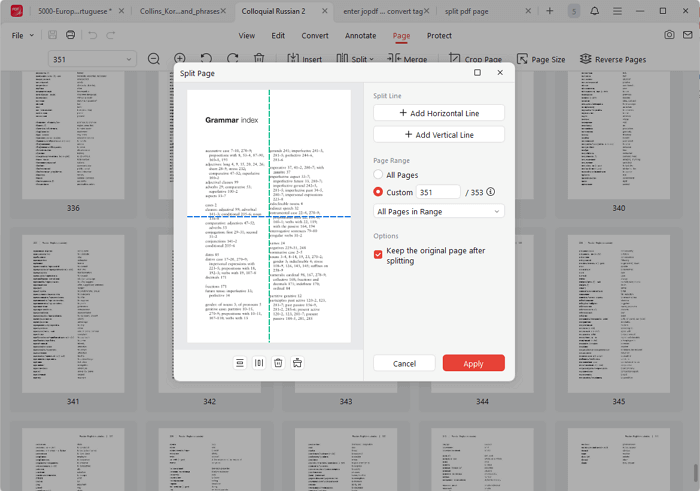Click the save icon beside File
The height and width of the screenshot is (491, 700).
pyautogui.click(x=52, y=35)
